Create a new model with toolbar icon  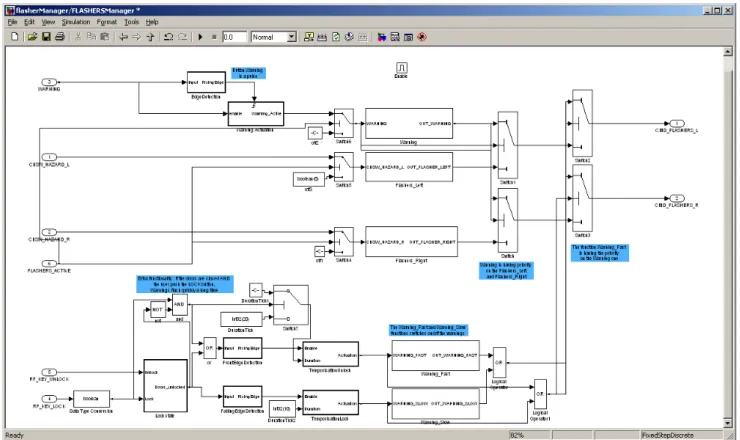(15, 37)
